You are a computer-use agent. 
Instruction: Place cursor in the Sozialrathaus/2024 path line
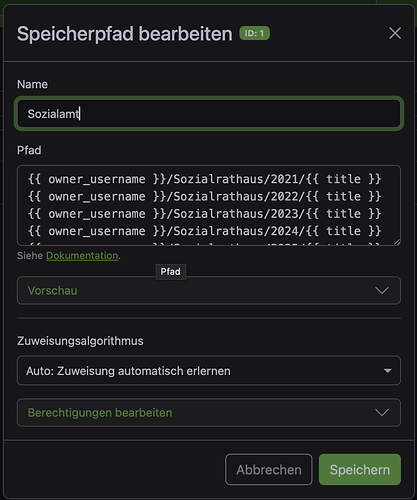pos(204,231)
